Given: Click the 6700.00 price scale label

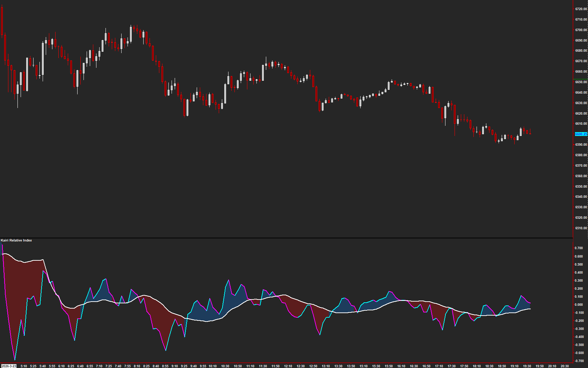Looking at the screenshot, I should point(581,30).
